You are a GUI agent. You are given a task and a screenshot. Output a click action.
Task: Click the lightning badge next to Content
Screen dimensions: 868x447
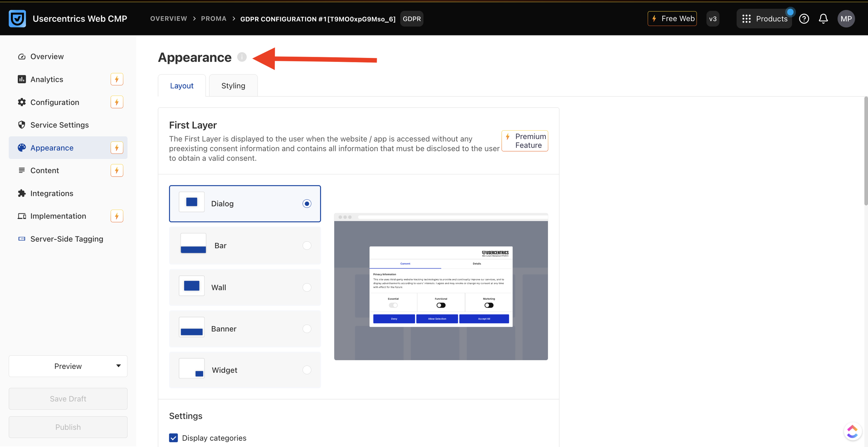click(117, 170)
